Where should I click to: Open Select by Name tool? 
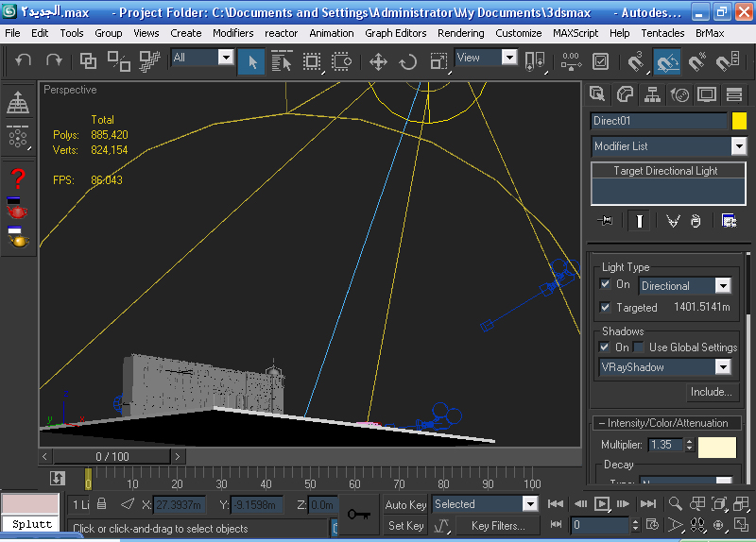(x=282, y=61)
